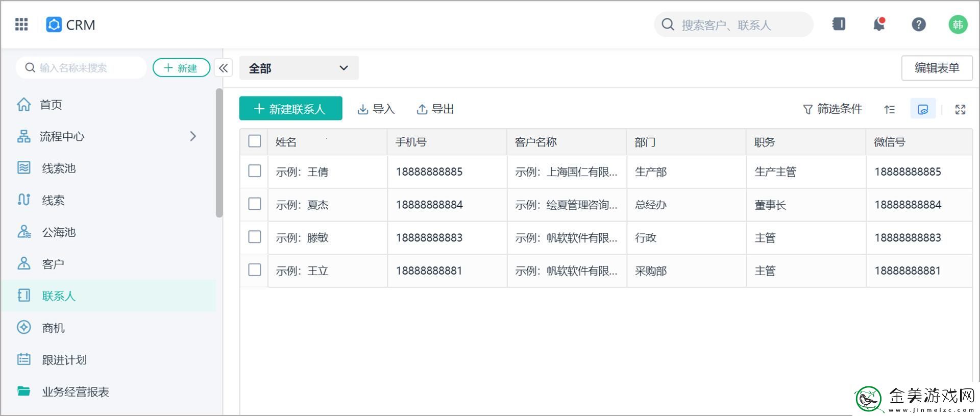The width and height of the screenshot is (980, 416).
Task: Click the 商机 opportunity icon
Action: pyautogui.click(x=23, y=328)
